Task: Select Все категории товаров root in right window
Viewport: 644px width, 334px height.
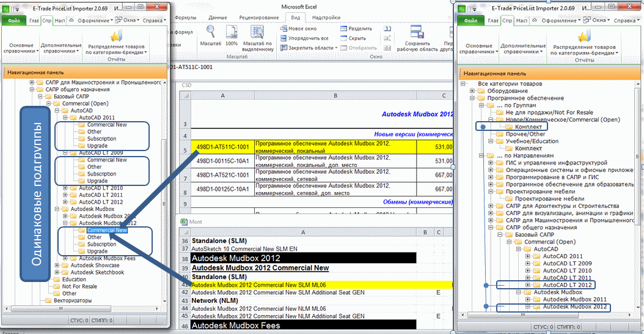Action: (x=510, y=84)
